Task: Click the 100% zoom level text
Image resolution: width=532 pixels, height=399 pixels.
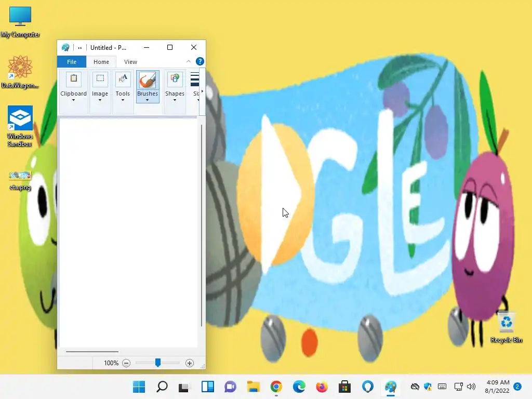Action: [111, 363]
